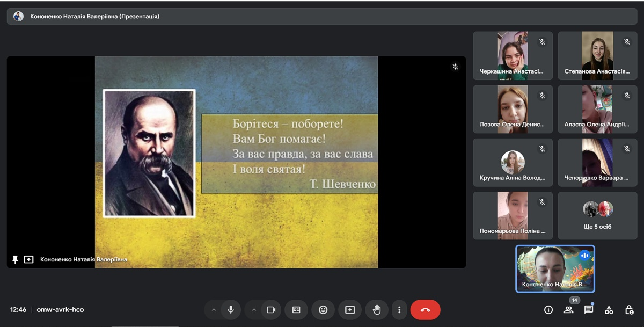Show everyone in the People panel
The height and width of the screenshot is (327, 644).
568,310
